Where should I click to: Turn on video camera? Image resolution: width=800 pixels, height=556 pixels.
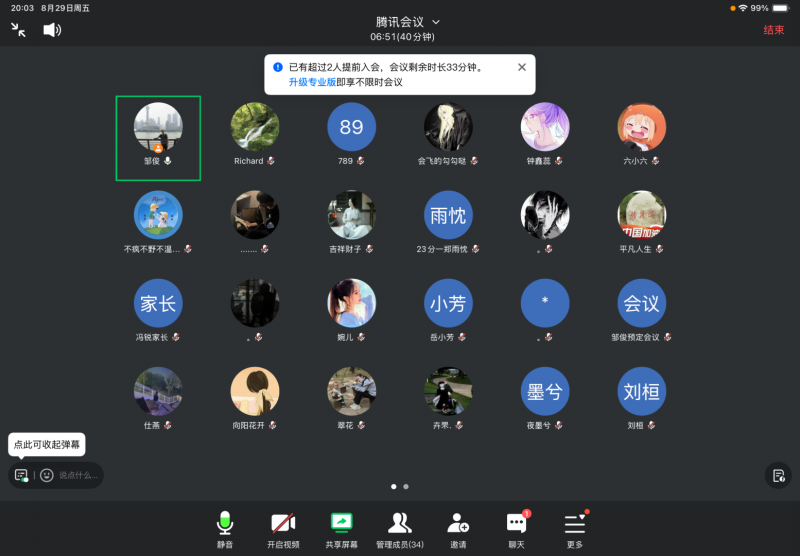pyautogui.click(x=283, y=528)
